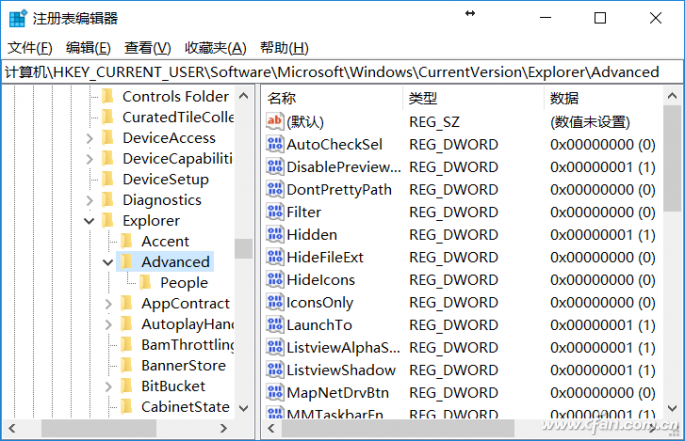Expand the AutoplayHandlers tree node
Screen dimensions: 685x441
coord(108,325)
